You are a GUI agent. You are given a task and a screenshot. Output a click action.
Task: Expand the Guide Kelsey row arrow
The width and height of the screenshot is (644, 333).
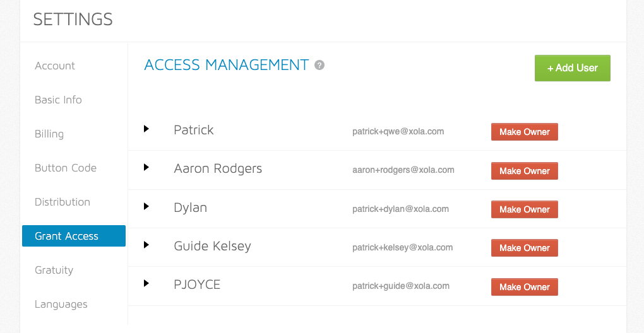pyautogui.click(x=146, y=245)
